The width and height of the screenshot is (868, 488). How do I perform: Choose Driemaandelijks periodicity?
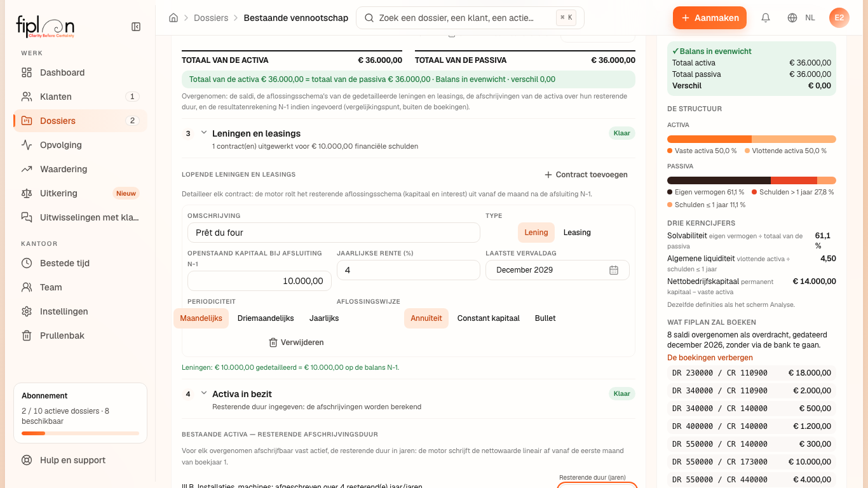tap(266, 318)
